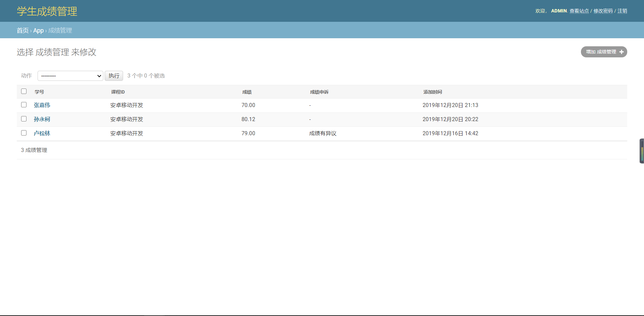644x316 pixels.
Task: Check the checkbox for row 卢松林
Action: (x=24, y=133)
